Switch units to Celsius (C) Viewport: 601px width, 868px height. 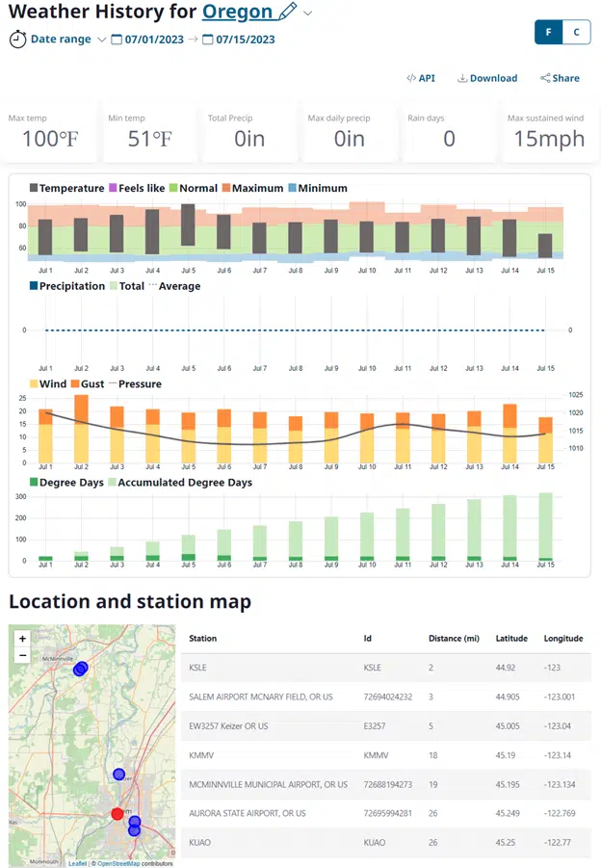(577, 32)
